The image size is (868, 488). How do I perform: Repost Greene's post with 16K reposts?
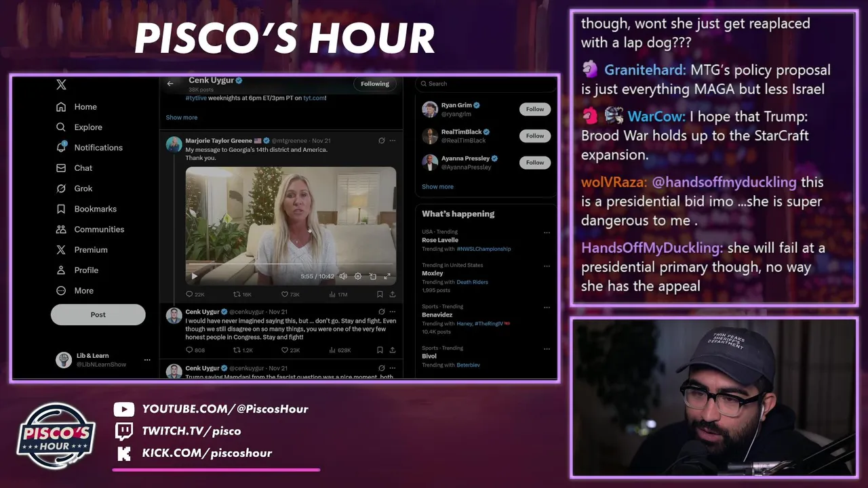point(242,294)
